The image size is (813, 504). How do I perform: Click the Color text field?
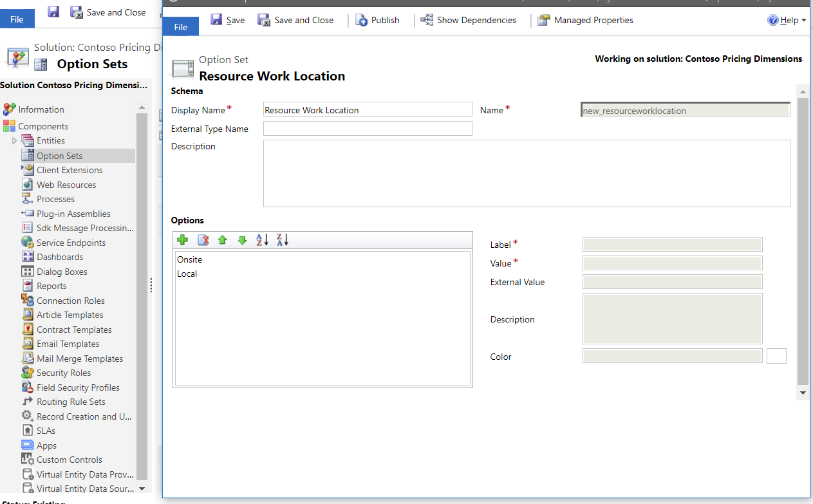coord(672,356)
